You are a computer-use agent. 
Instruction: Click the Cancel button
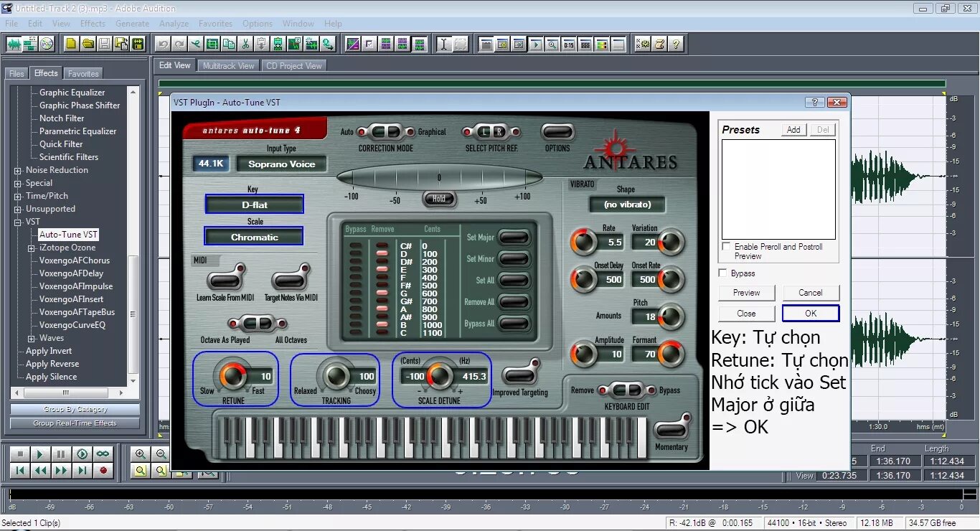(811, 293)
